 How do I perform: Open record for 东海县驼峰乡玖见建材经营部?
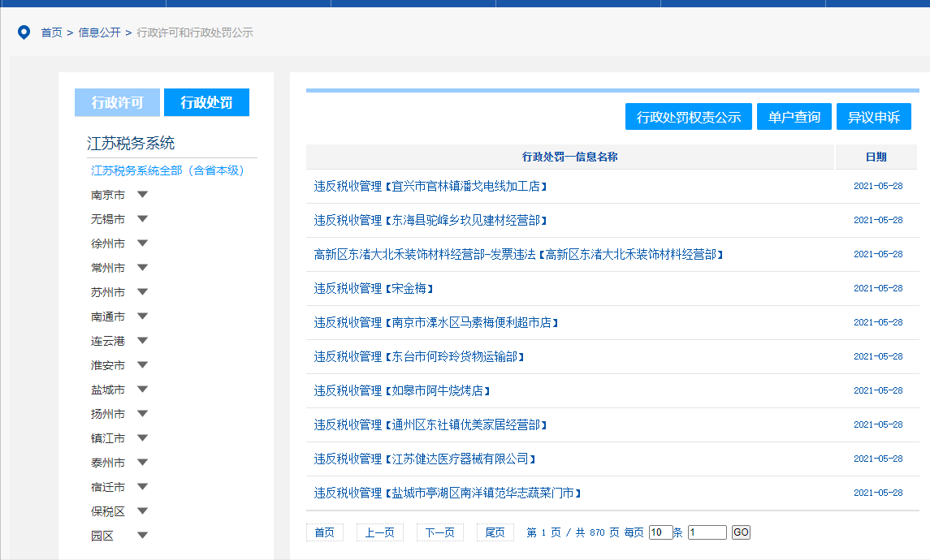coord(430,221)
